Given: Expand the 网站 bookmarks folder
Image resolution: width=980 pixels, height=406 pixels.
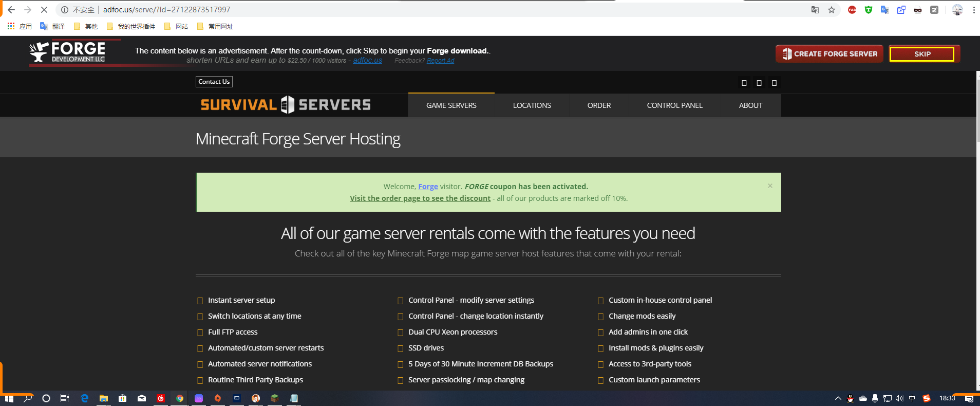Looking at the screenshot, I should (176, 26).
